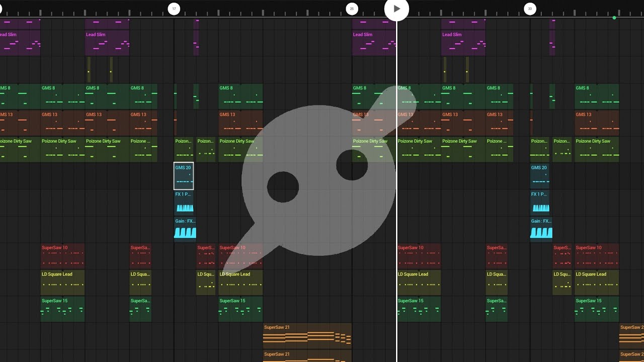Select the GMS 8 clip after marker 33
Screen dimensions: 644x362
point(597,97)
